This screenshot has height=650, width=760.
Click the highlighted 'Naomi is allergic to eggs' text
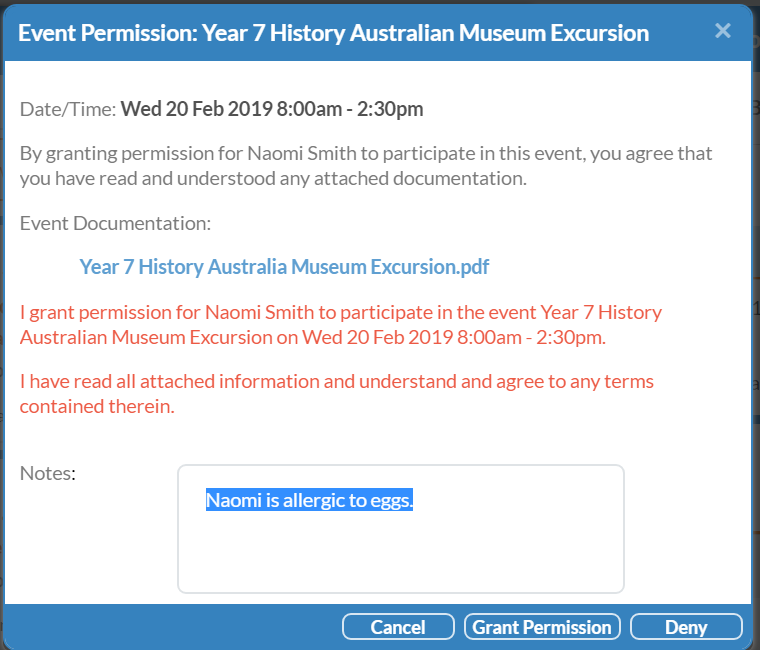coord(309,501)
